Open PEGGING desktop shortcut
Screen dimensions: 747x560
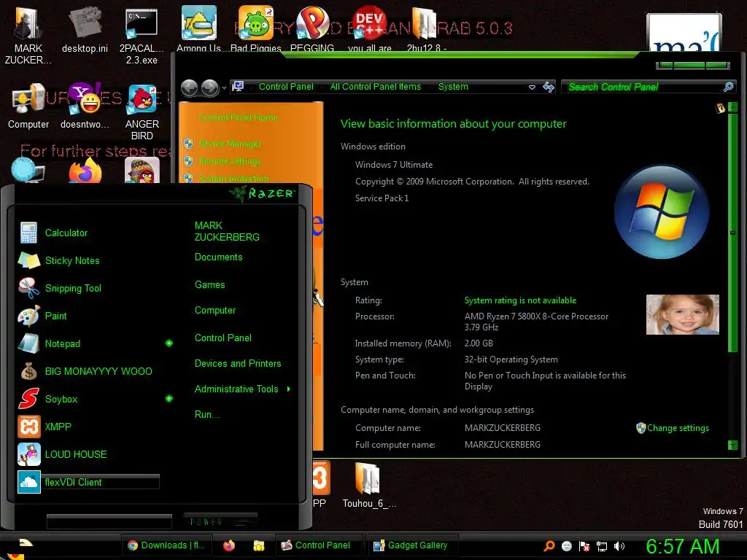point(312,28)
